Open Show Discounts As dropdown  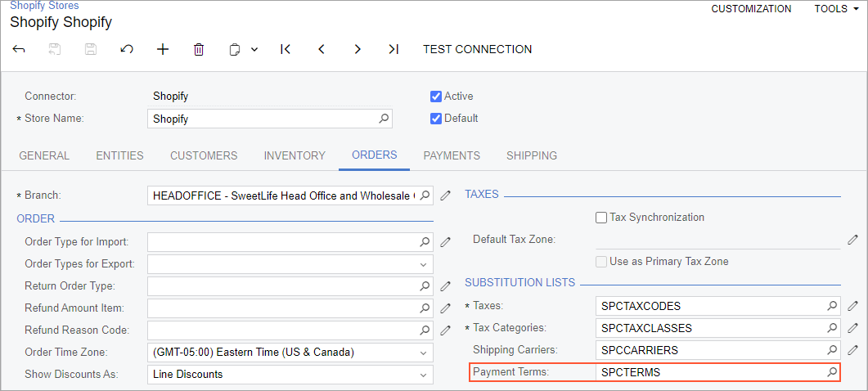[x=424, y=375]
